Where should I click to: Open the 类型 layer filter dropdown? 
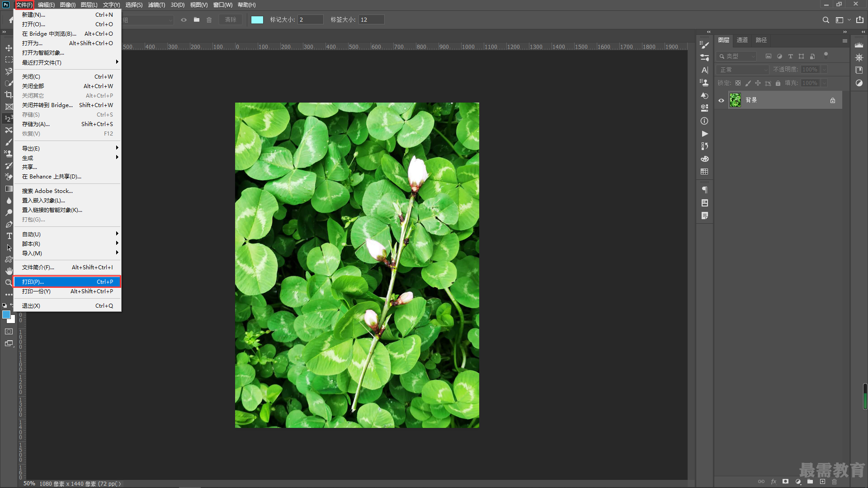(x=736, y=56)
